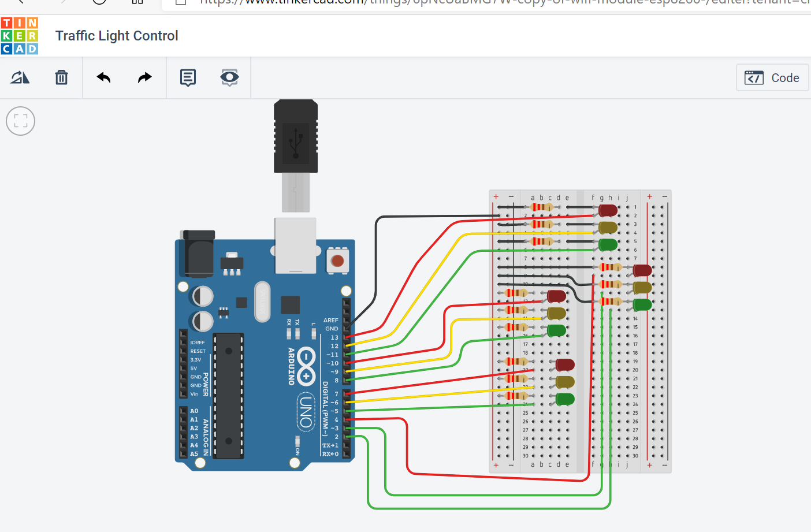This screenshot has height=532, width=811.
Task: Click the rotate/flip tool icon
Action: (20, 77)
